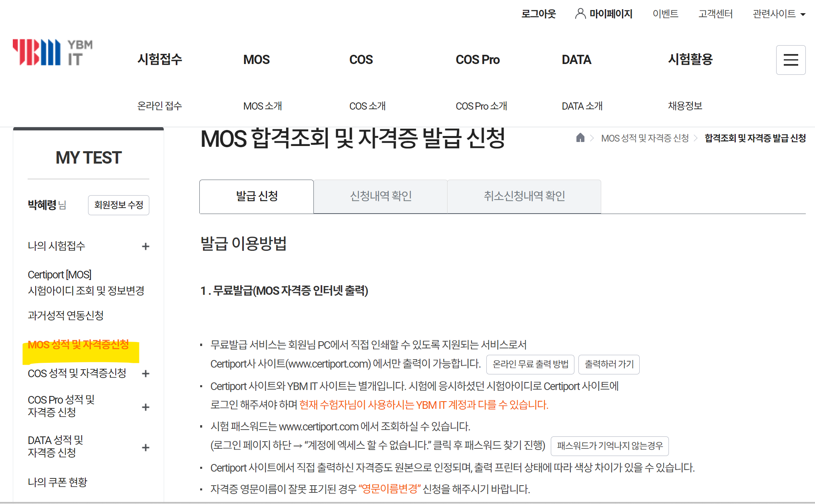Click 온라인 무료 출력 방법 button
Image resolution: width=815 pixels, height=504 pixels.
[530, 364]
